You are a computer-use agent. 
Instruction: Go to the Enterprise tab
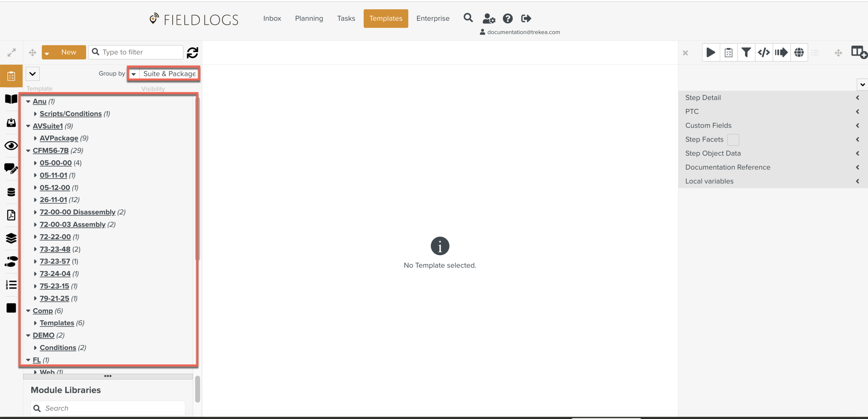click(433, 18)
